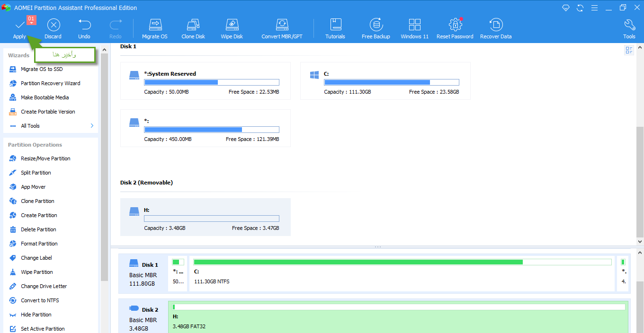Click the Discard toolbar icon

pos(54,25)
